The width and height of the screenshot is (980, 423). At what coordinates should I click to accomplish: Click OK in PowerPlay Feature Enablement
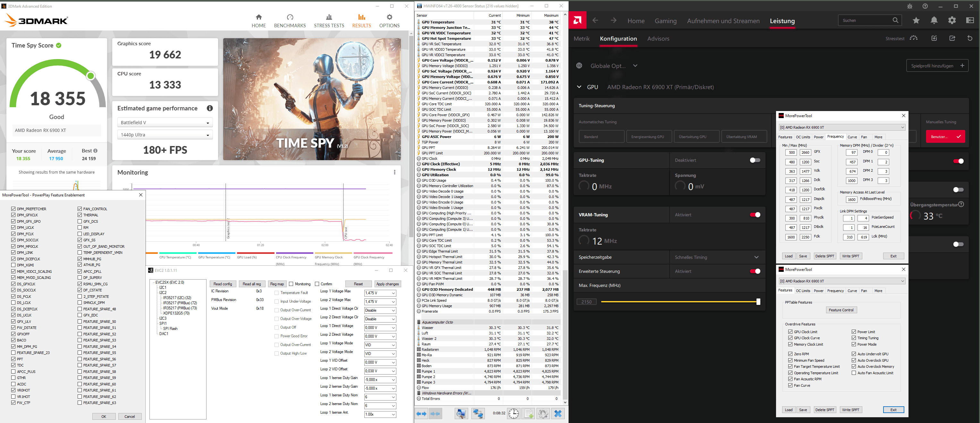pos(104,417)
